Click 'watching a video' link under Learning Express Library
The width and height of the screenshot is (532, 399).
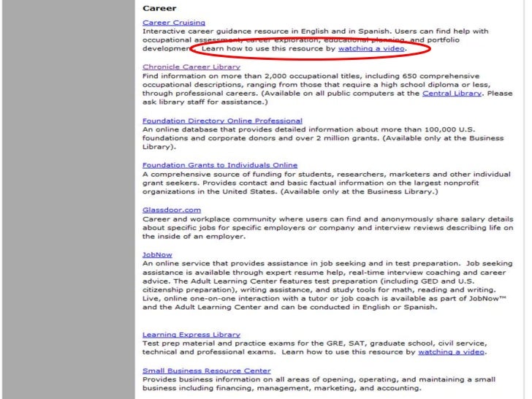tap(452, 351)
